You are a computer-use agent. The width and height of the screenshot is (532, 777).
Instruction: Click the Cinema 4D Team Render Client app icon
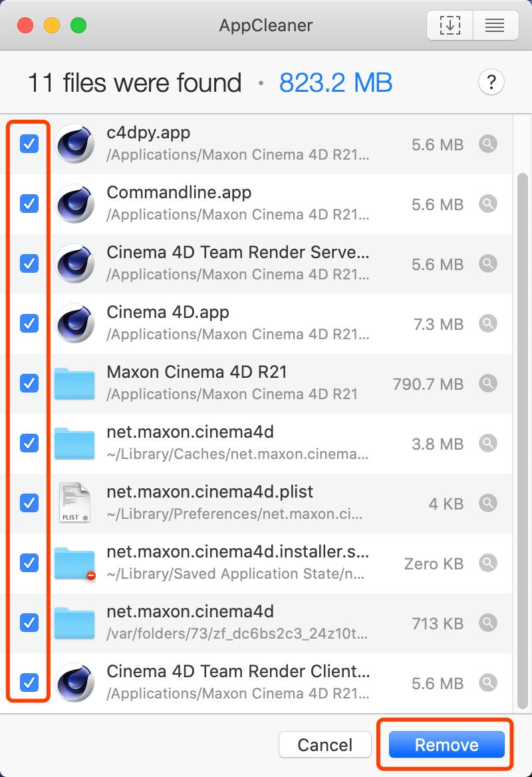coord(74,683)
